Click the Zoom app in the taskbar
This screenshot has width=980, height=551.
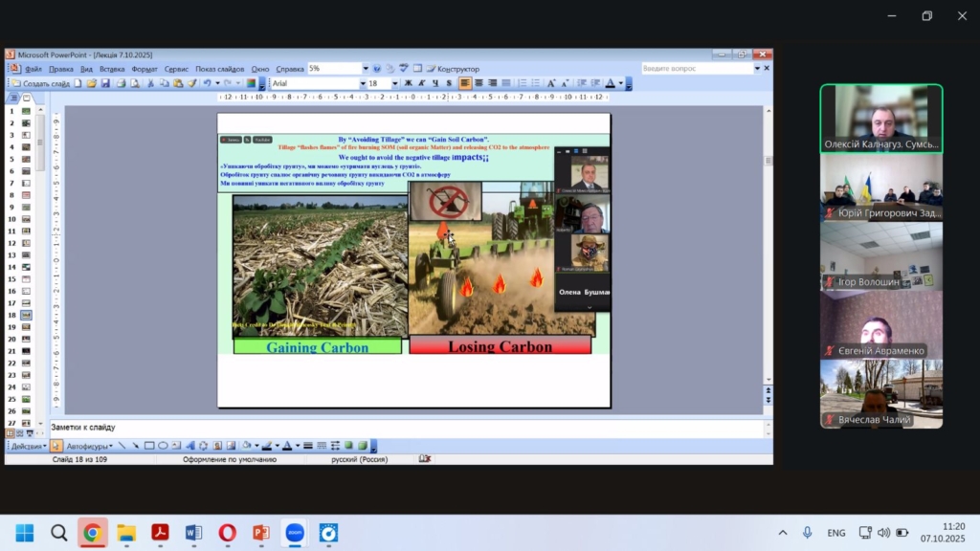pyautogui.click(x=295, y=533)
